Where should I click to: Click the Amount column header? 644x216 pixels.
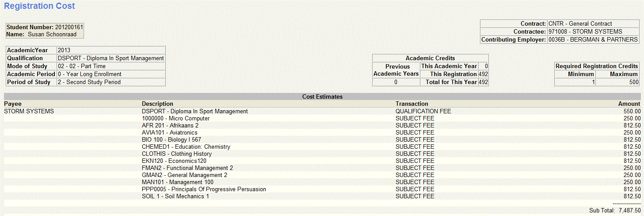pos(629,104)
